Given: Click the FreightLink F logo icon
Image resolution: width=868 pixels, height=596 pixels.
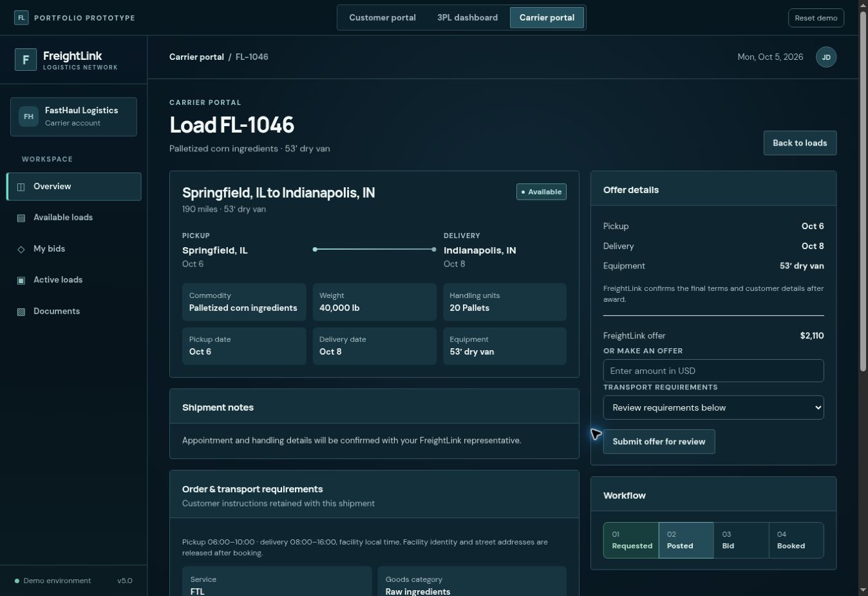Looking at the screenshot, I should coord(26,60).
